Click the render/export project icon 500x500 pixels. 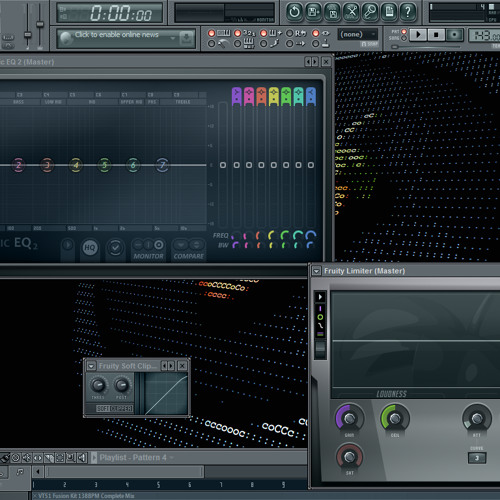332,12
